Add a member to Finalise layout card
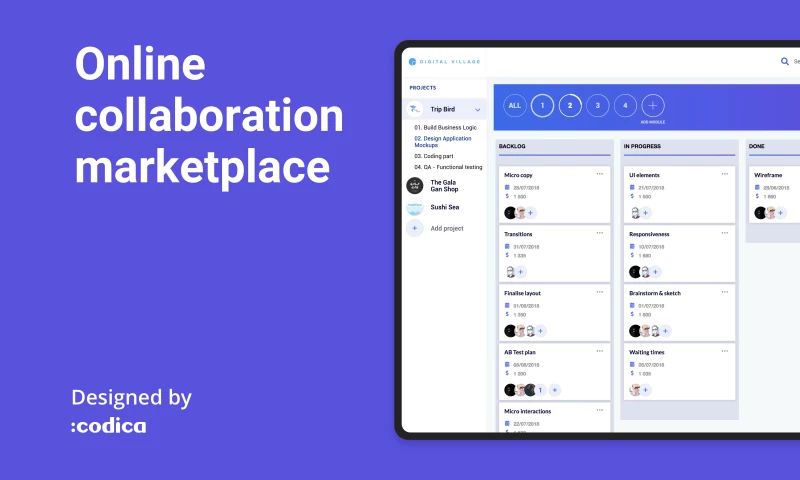This screenshot has width=800, height=480. point(540,331)
